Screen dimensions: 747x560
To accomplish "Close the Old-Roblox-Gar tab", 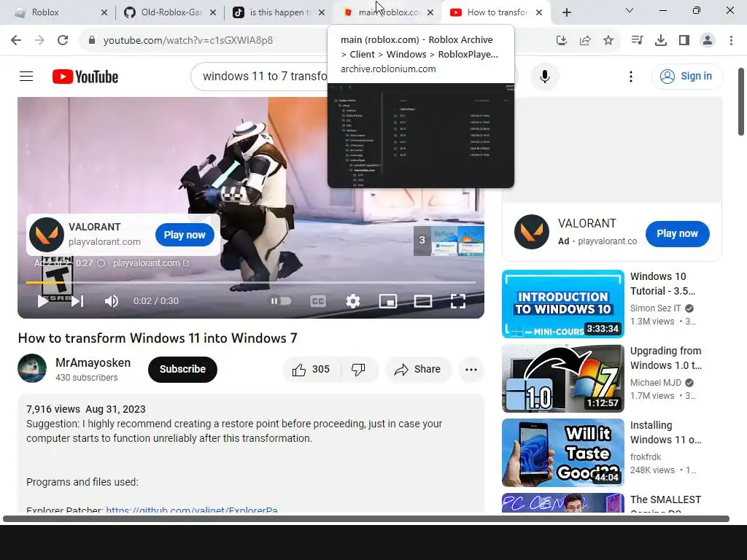I will (213, 13).
